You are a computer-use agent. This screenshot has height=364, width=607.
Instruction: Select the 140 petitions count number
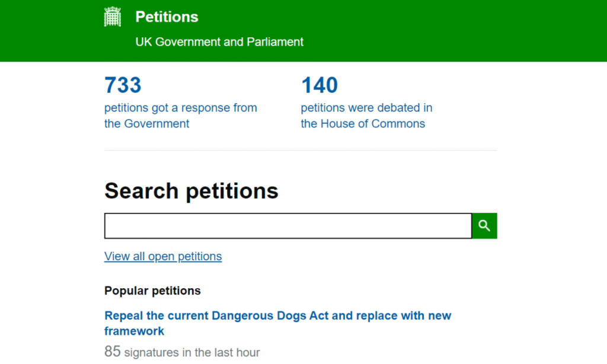point(320,85)
